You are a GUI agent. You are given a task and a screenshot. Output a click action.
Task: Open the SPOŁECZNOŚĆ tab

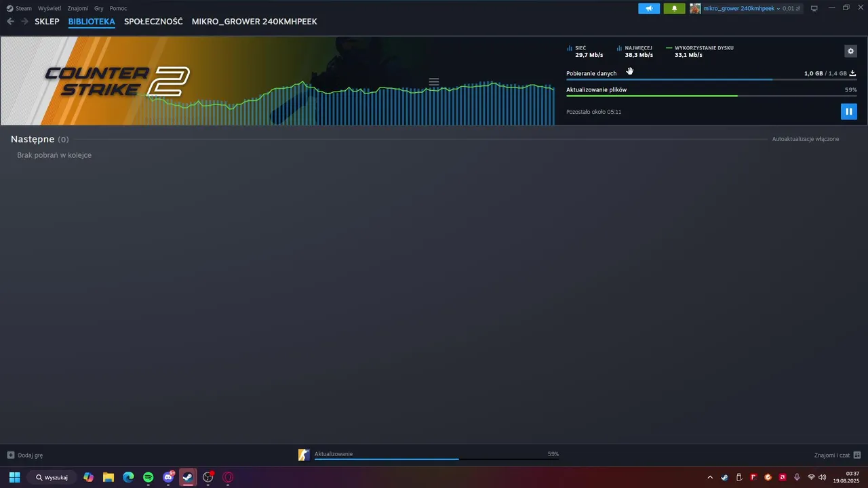pyautogui.click(x=153, y=22)
